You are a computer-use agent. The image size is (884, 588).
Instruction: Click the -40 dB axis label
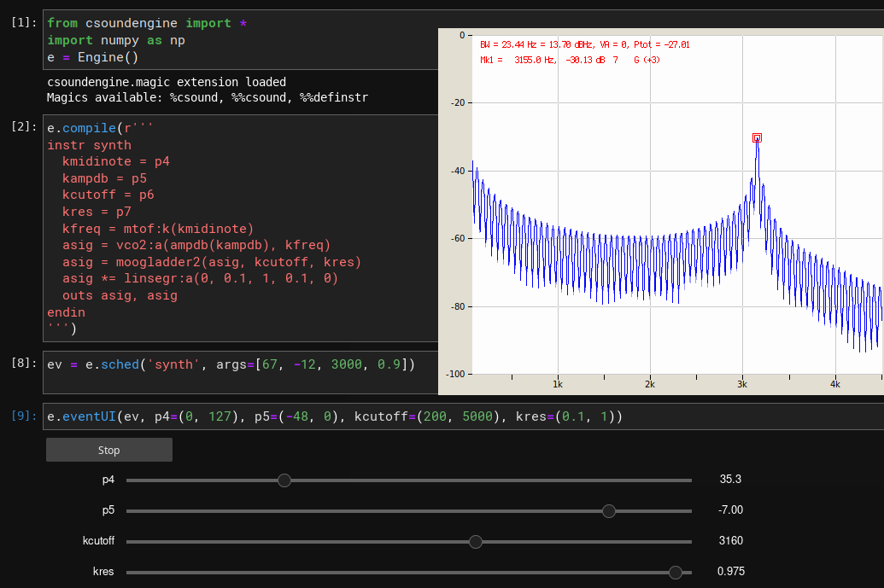click(x=458, y=171)
